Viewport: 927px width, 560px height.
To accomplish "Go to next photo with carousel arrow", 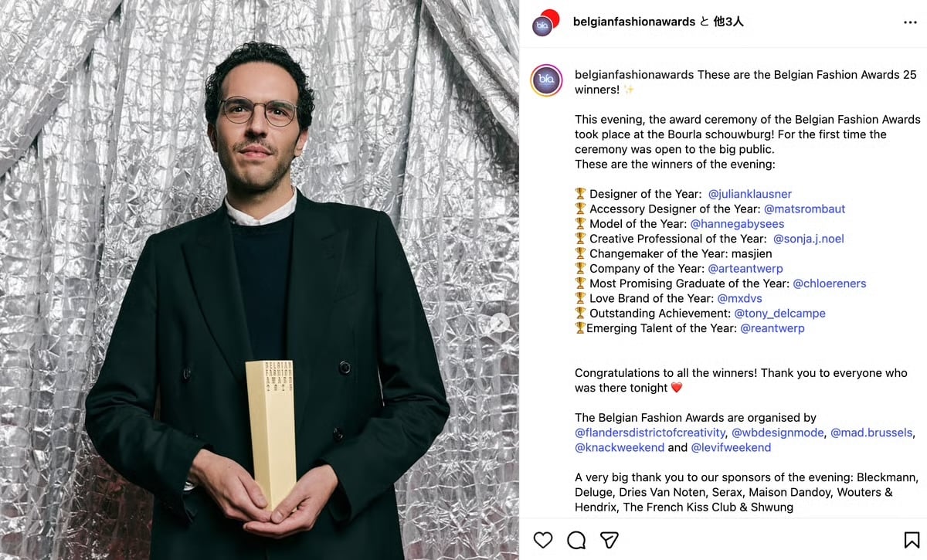I will point(500,323).
